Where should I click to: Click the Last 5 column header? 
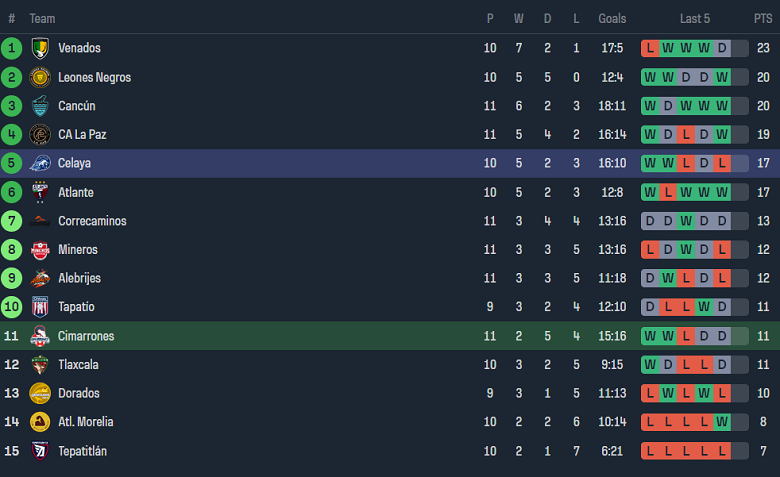(695, 19)
